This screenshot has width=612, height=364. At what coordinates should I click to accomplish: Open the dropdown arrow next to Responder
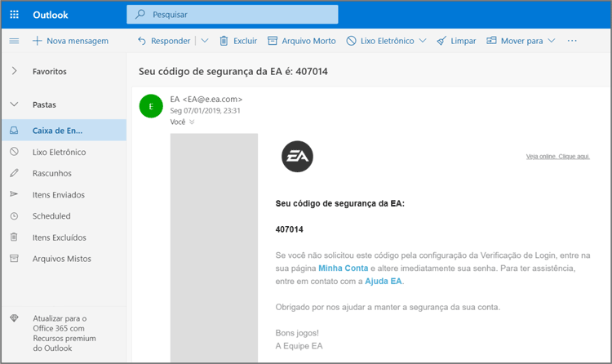pos(205,41)
